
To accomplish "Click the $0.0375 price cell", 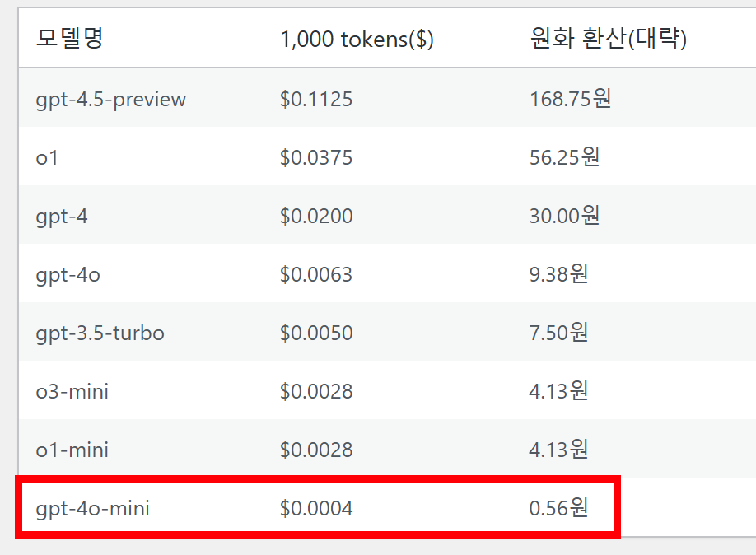I will point(316,157).
